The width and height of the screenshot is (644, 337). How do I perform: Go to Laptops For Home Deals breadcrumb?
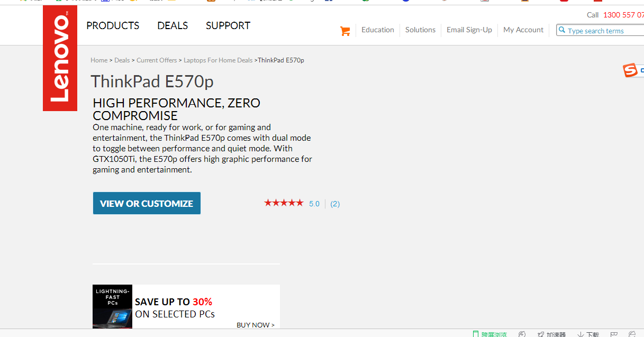point(218,60)
